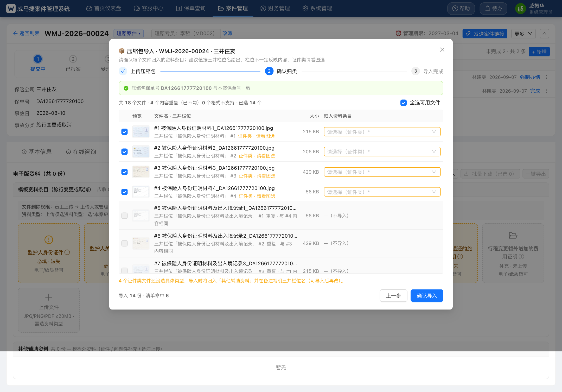Close the 压缩包导入 dialog
The height and width of the screenshot is (392, 562).
(442, 50)
